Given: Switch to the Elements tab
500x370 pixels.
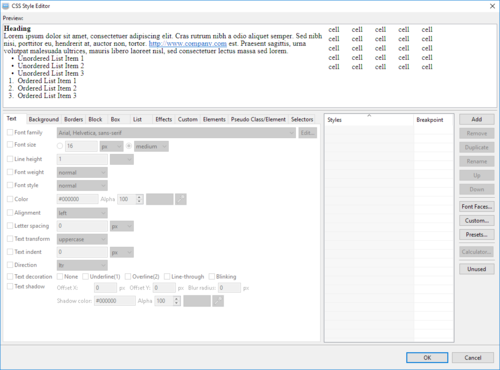Looking at the screenshot, I should (x=214, y=119).
